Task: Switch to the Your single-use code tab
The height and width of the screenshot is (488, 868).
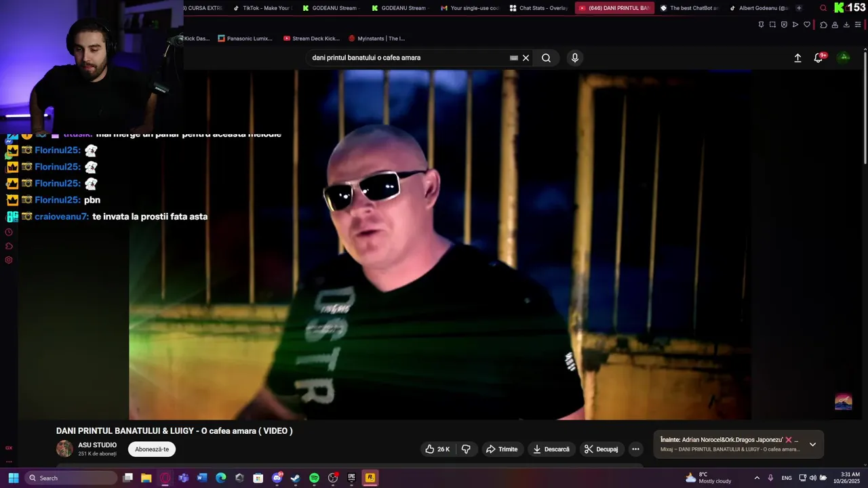Action: (x=469, y=8)
